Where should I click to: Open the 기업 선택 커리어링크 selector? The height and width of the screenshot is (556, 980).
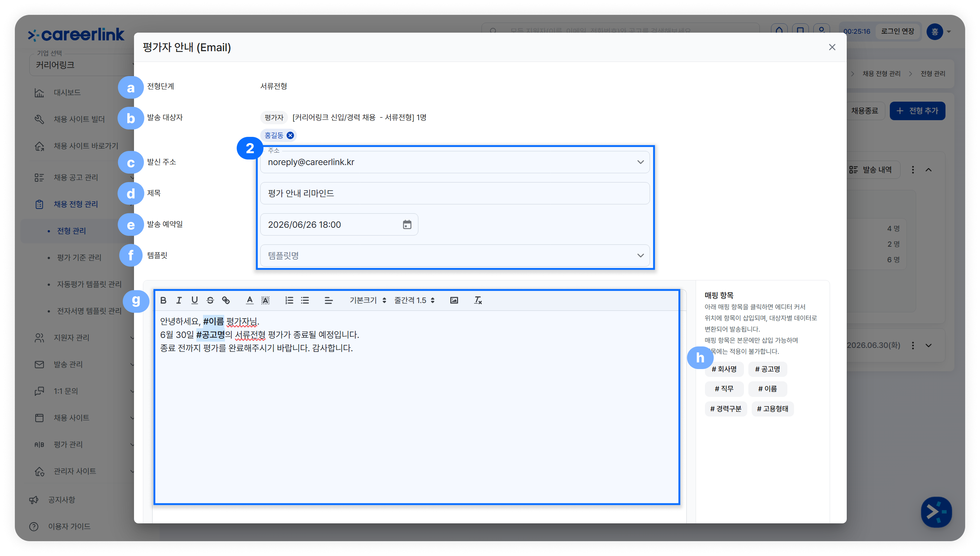[x=82, y=65]
